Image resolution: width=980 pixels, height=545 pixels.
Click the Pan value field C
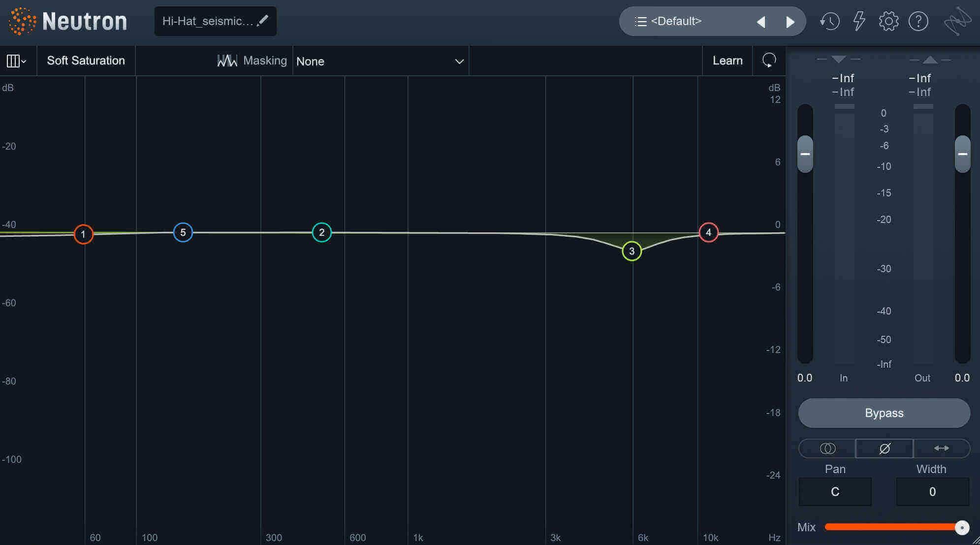coord(835,492)
